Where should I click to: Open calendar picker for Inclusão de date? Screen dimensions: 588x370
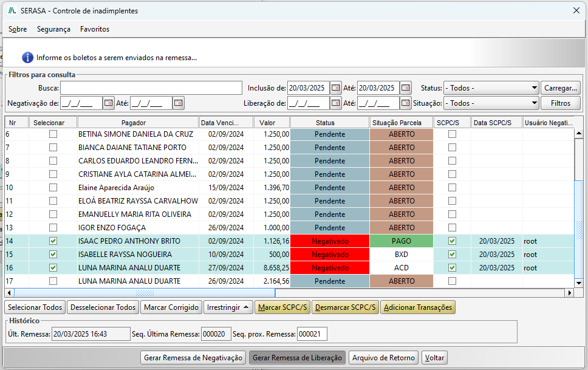pyautogui.click(x=336, y=88)
